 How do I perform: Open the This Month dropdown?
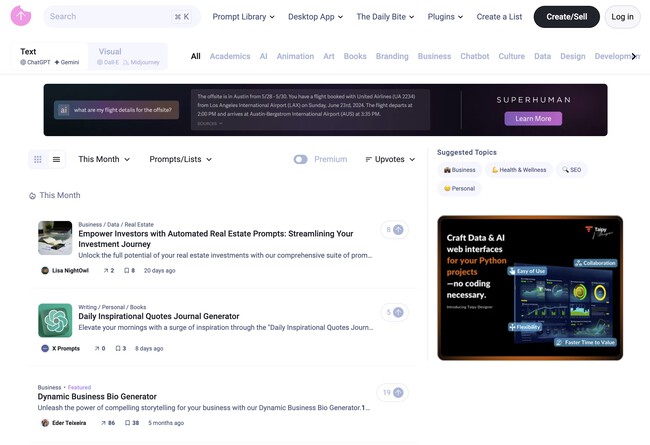[x=104, y=159]
